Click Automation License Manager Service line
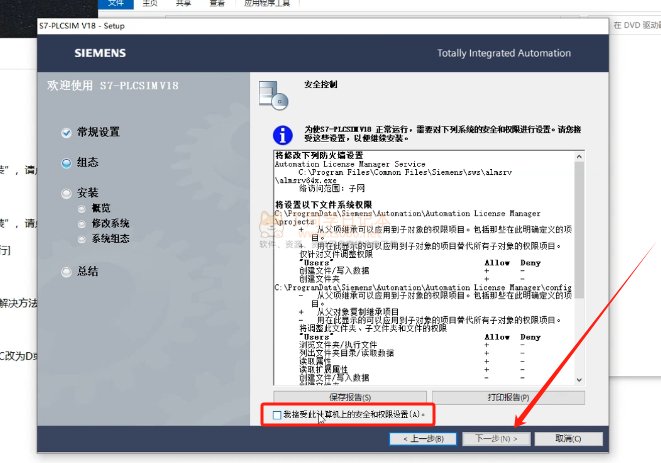Screen dimensions: 661x463 350,164
